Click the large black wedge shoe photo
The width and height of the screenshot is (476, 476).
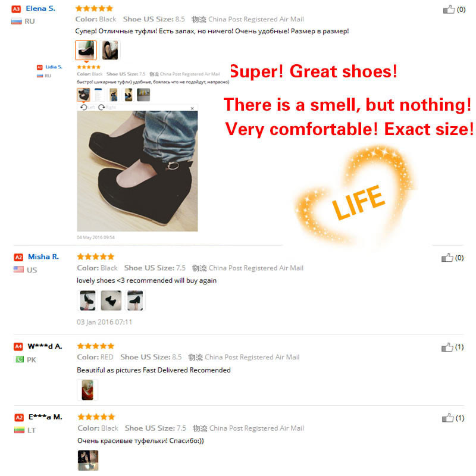point(137,171)
